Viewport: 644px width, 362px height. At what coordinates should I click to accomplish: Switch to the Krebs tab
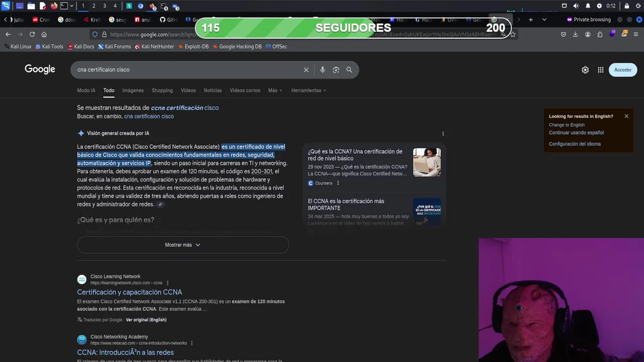point(93,20)
